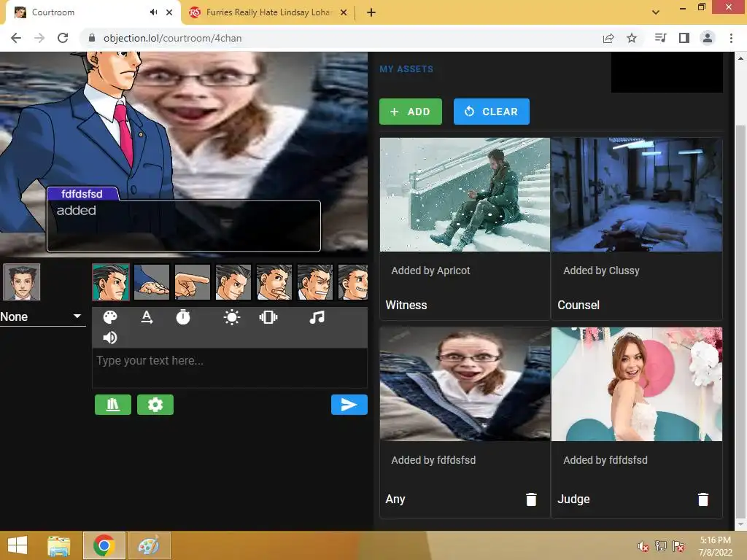Go back in browser history
Image resolution: width=747 pixels, height=560 pixels.
point(16,38)
